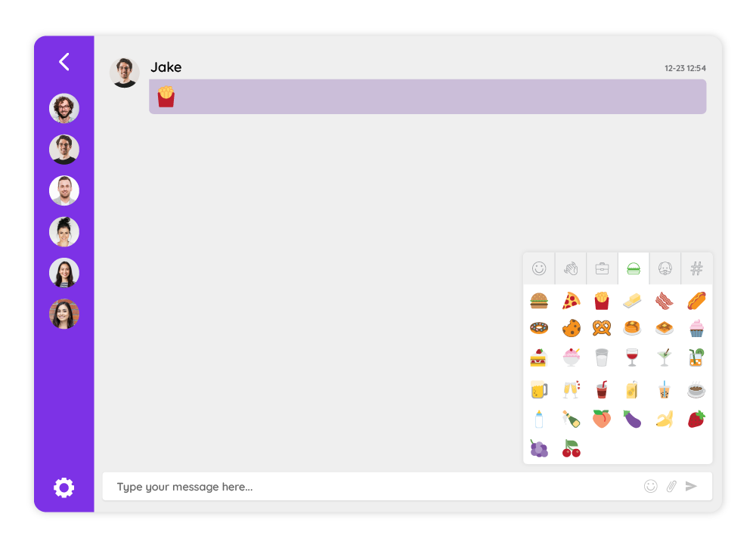
Task: Open chat with curly-haired man contact
Action: tap(64, 108)
